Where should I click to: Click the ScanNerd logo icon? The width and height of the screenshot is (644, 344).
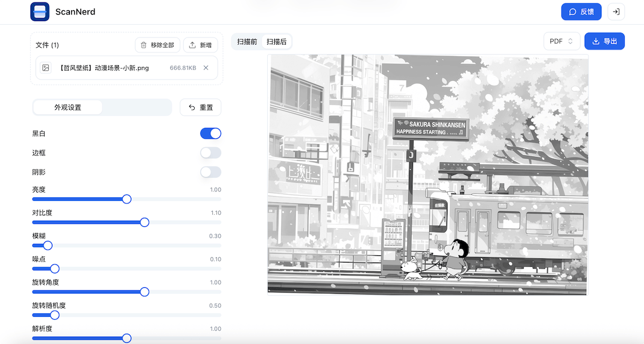(40, 11)
